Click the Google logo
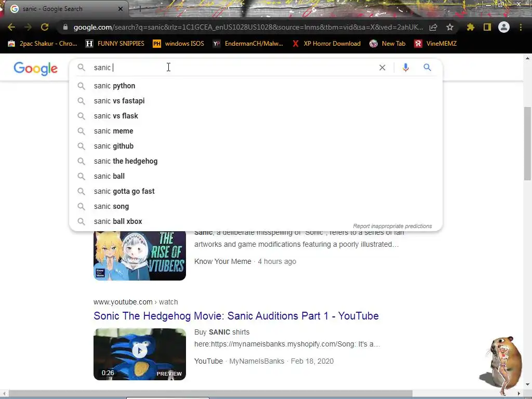The image size is (532, 399). 36,69
